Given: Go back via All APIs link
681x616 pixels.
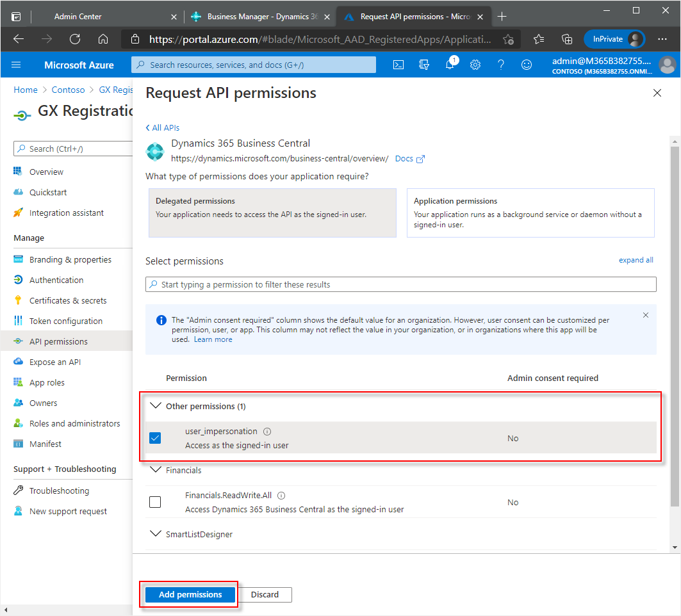Looking at the screenshot, I should point(163,127).
